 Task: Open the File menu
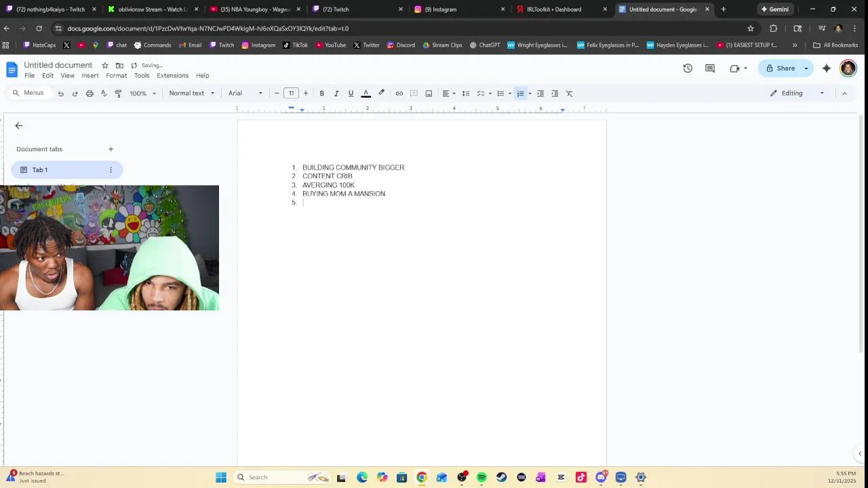30,75
